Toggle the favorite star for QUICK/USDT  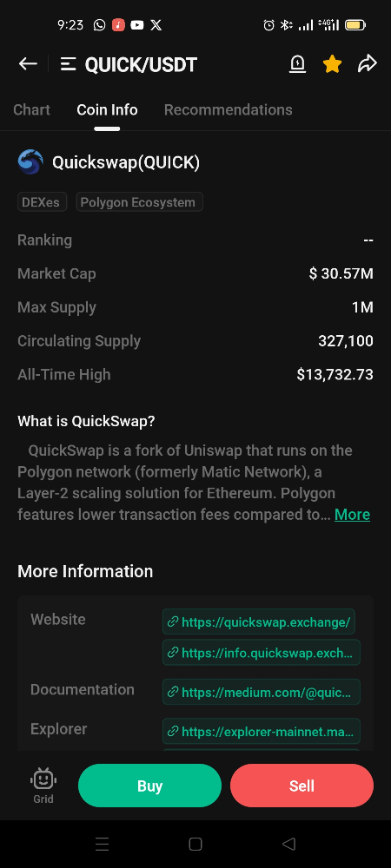coord(332,64)
